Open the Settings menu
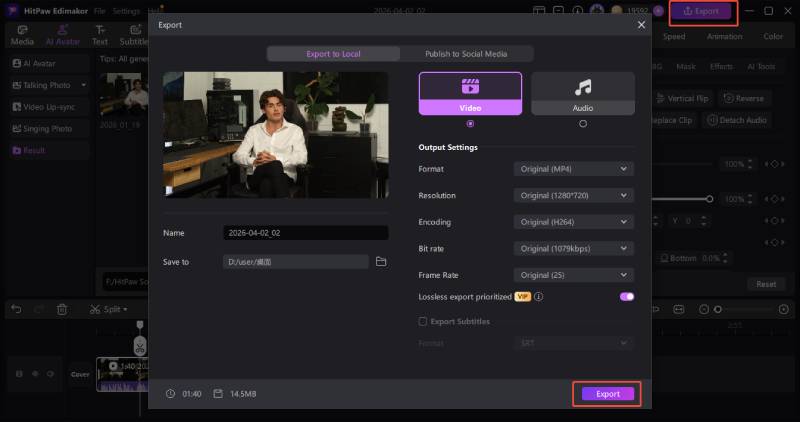 pyautogui.click(x=126, y=11)
